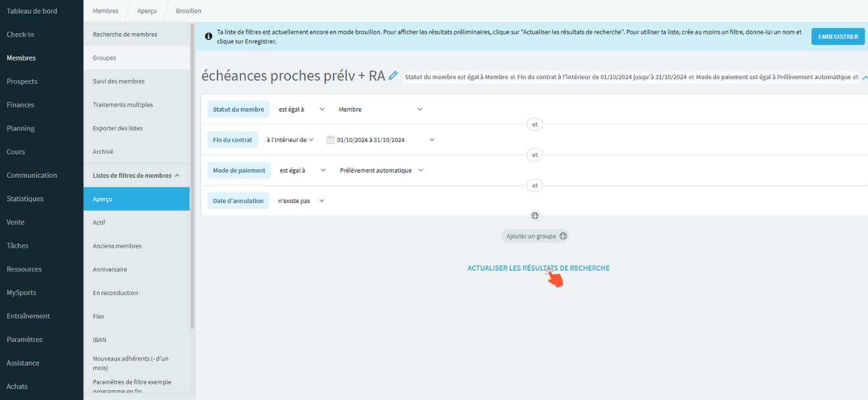Image resolution: width=868 pixels, height=400 pixels.
Task: Select the En reconduction filter list
Action: [136, 293]
